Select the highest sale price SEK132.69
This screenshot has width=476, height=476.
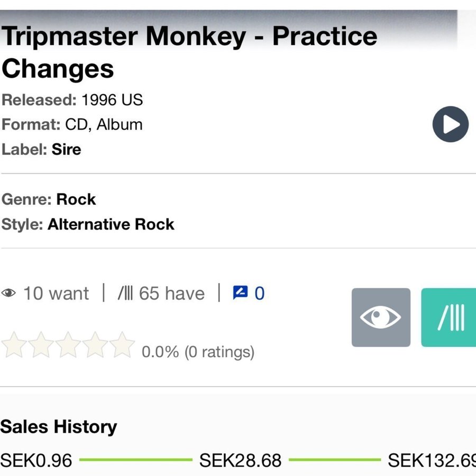point(431,460)
